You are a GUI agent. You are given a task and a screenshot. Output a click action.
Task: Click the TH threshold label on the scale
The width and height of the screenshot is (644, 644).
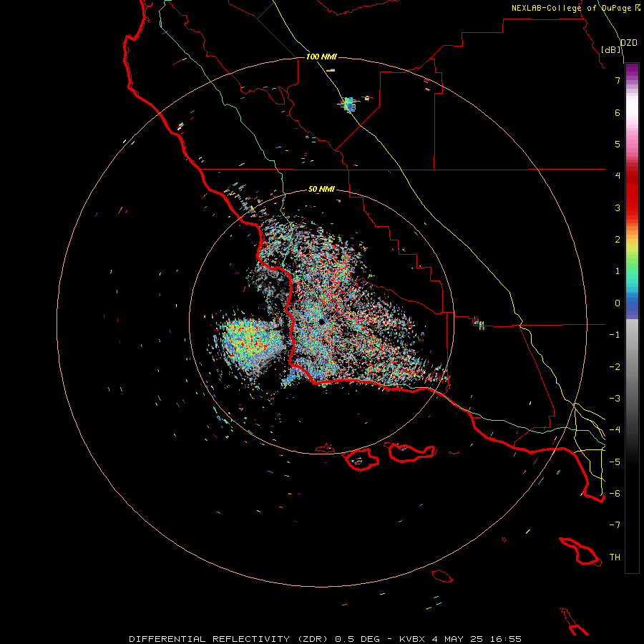615,557
